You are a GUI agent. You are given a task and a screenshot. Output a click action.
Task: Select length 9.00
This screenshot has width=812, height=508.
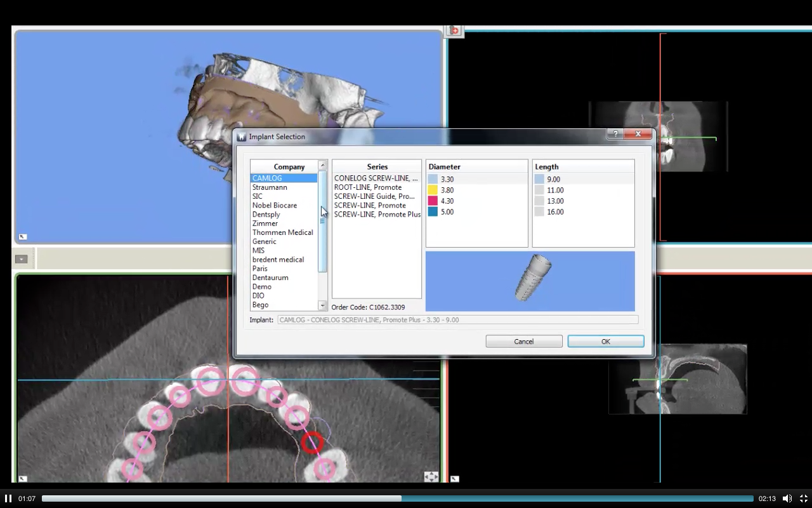coord(584,180)
